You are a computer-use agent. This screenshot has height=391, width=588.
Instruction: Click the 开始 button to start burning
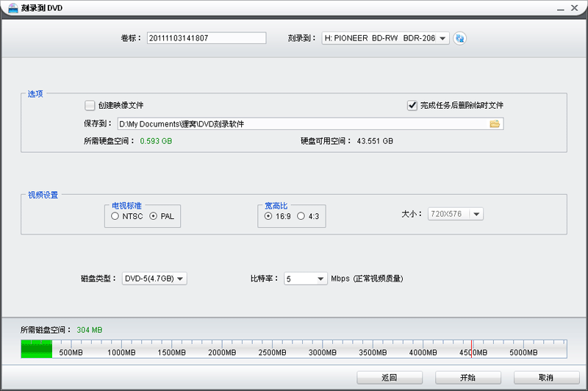[x=468, y=378]
